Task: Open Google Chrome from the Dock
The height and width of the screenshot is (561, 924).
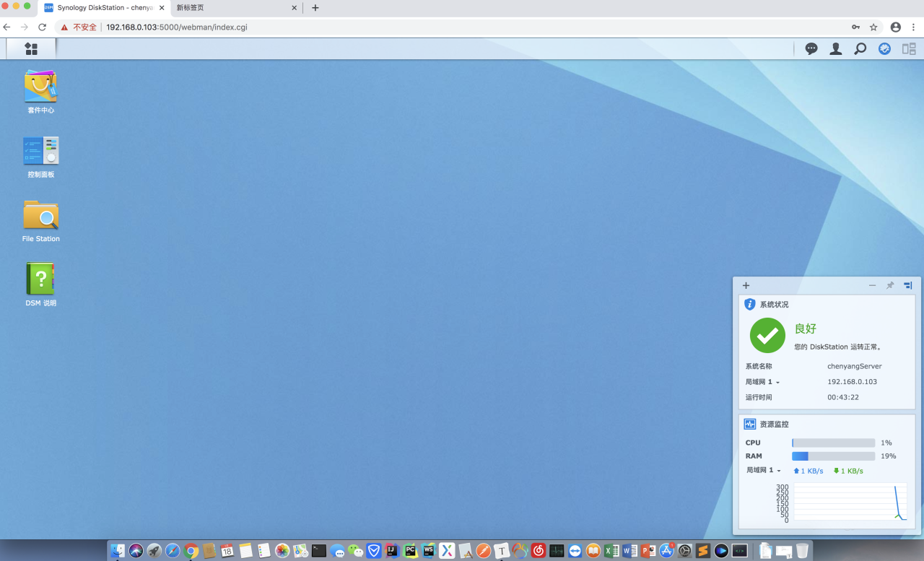Action: coord(191,551)
